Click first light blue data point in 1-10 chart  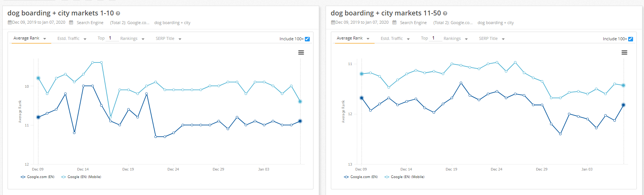coord(38,78)
